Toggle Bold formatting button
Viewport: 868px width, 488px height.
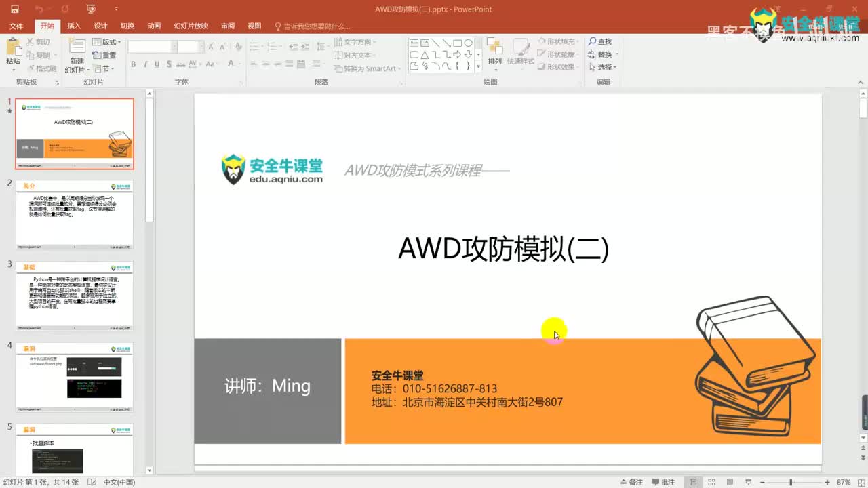click(x=134, y=64)
